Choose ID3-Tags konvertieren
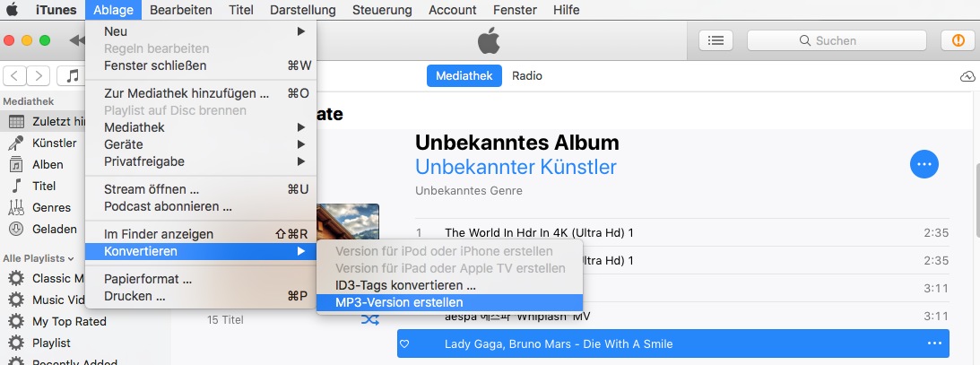980x365 pixels. click(x=449, y=285)
